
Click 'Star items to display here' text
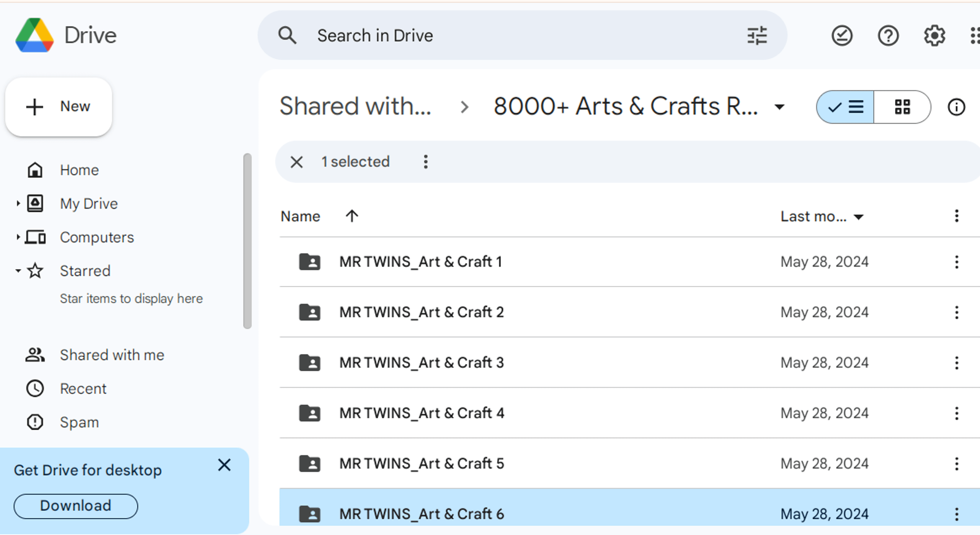131,299
